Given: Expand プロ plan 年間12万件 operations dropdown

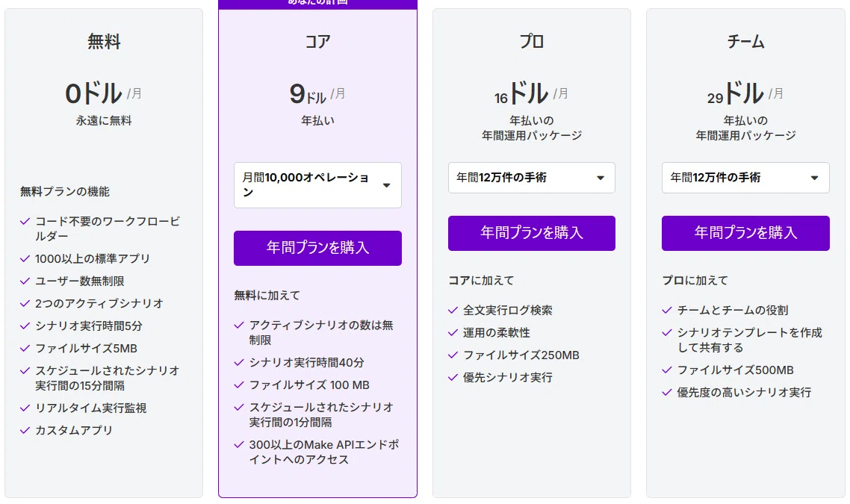Looking at the screenshot, I should (x=531, y=177).
